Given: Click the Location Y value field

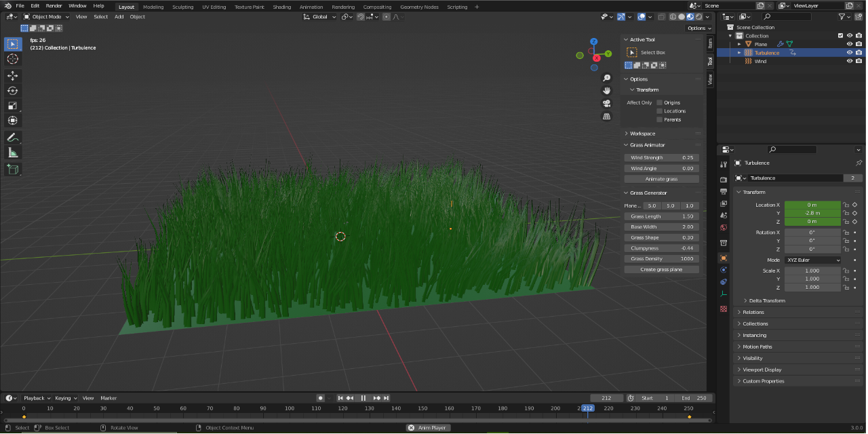Looking at the screenshot, I should tap(812, 213).
